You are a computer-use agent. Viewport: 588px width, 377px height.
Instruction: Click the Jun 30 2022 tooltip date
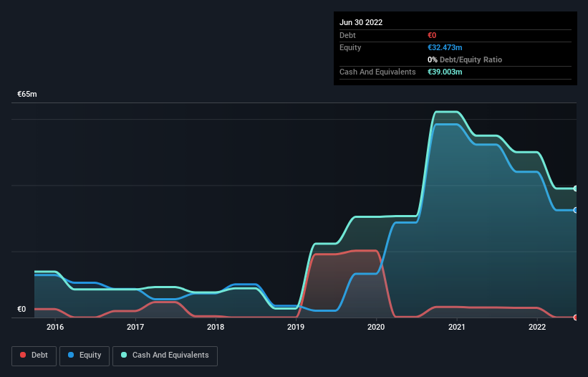click(x=361, y=22)
